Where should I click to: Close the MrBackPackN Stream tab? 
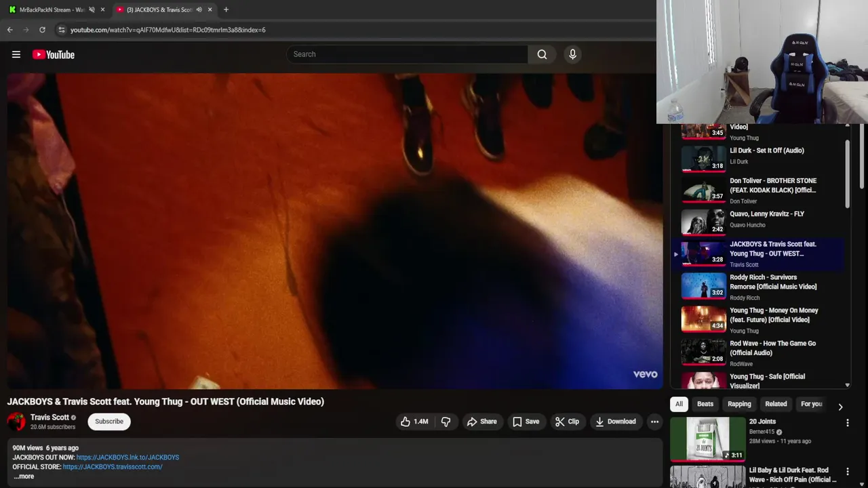pyautogui.click(x=102, y=9)
